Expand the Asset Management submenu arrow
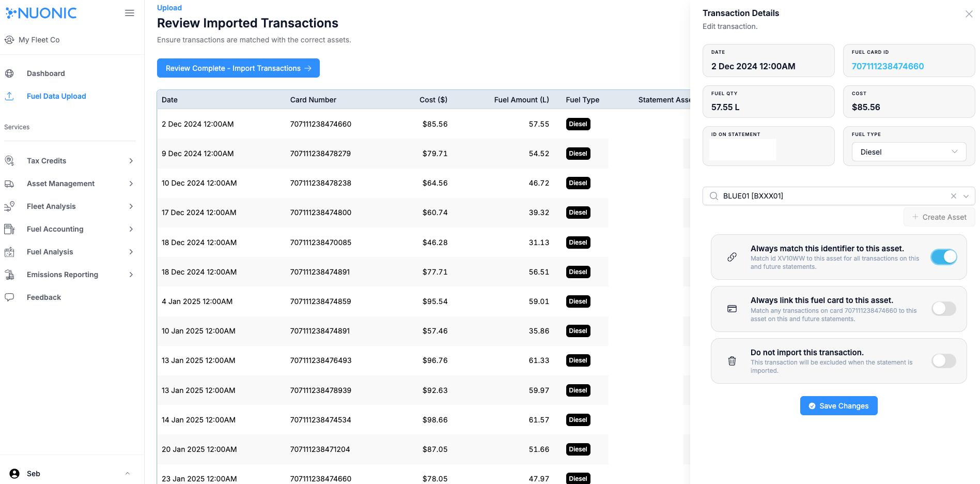 (x=131, y=184)
